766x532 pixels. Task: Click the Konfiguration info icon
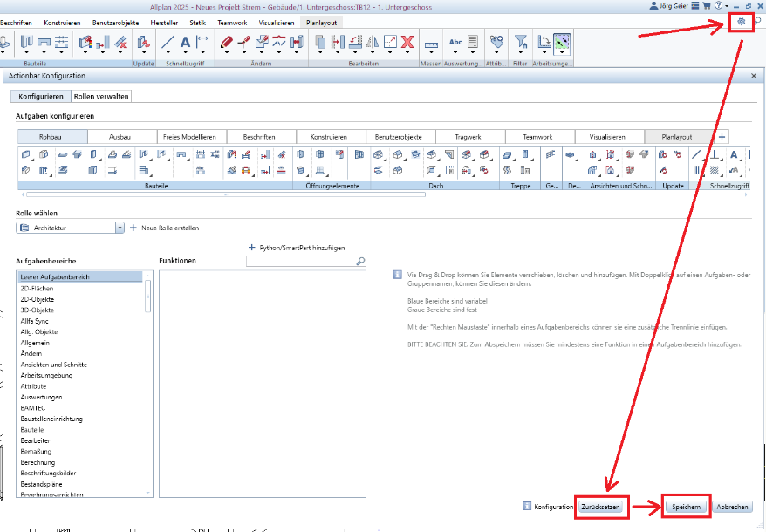pos(526,506)
